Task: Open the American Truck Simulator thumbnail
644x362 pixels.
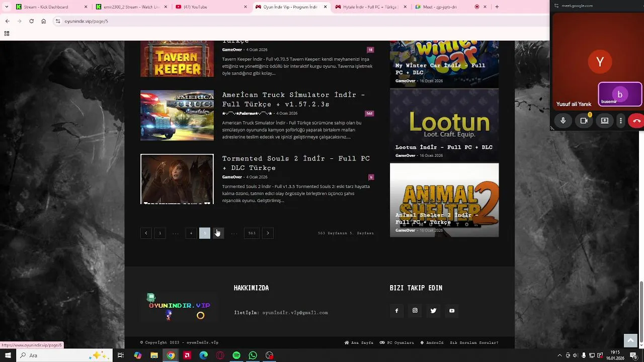Action: pyautogui.click(x=177, y=115)
